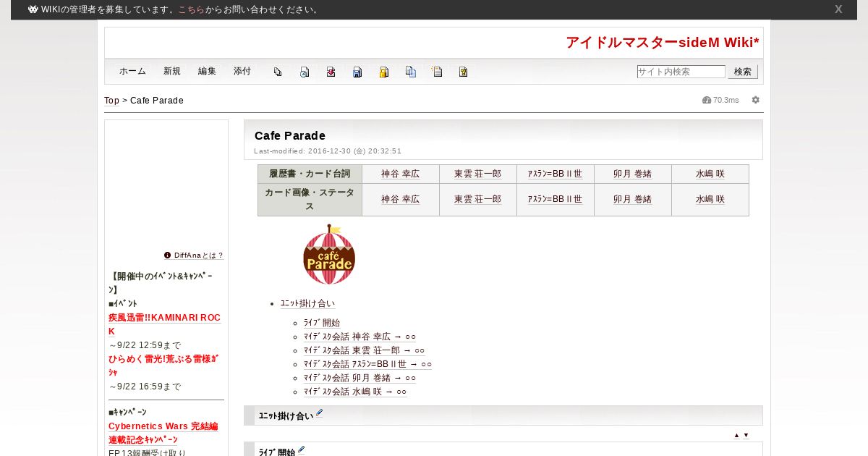Jump to ﾗｲﾌﾞ開始 in the contents list
This screenshot has height=456, width=868.
pyautogui.click(x=322, y=323)
